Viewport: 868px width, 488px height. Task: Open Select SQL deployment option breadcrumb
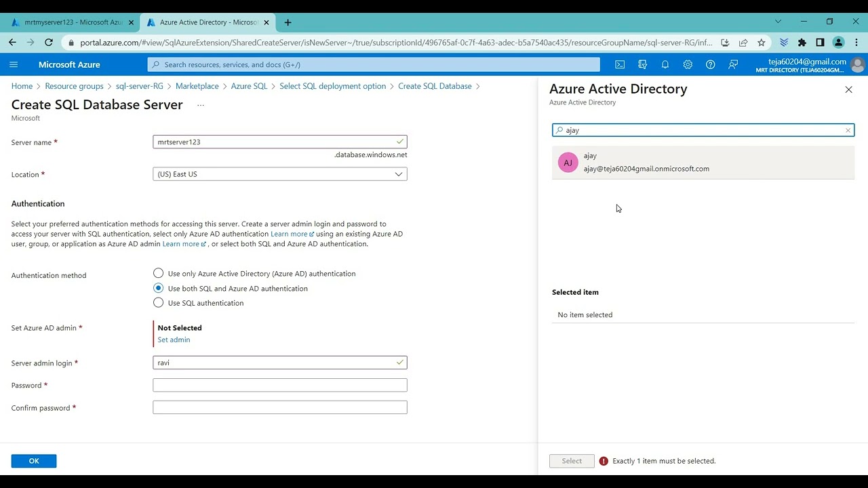(x=333, y=86)
